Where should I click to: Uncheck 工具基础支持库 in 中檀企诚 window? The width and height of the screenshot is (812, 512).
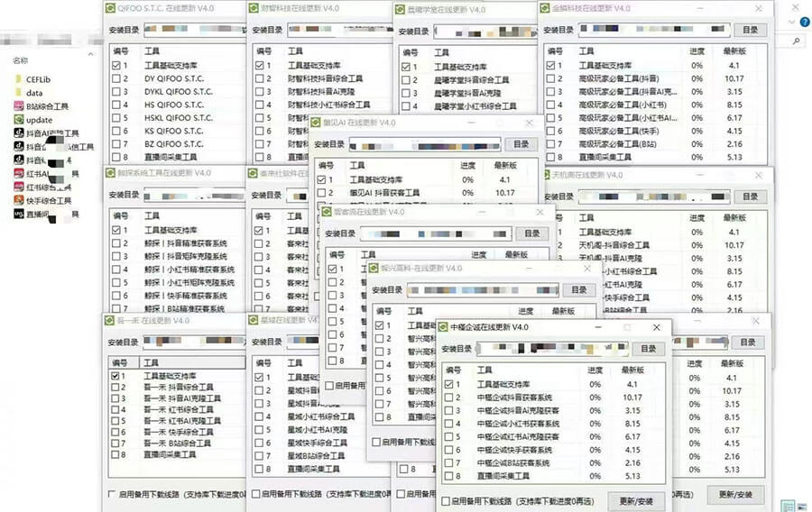[x=449, y=384]
